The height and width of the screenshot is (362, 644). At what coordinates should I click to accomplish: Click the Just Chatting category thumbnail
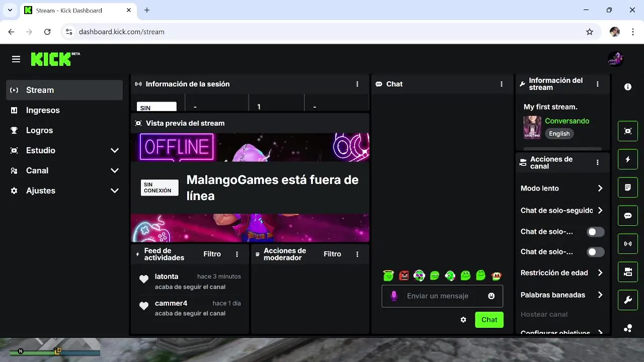click(532, 127)
